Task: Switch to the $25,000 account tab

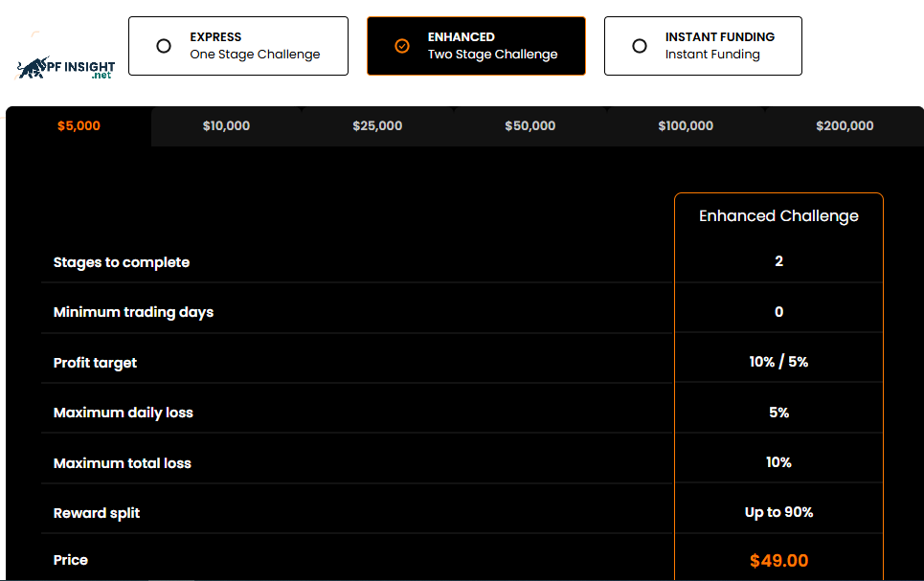Action: pos(377,125)
